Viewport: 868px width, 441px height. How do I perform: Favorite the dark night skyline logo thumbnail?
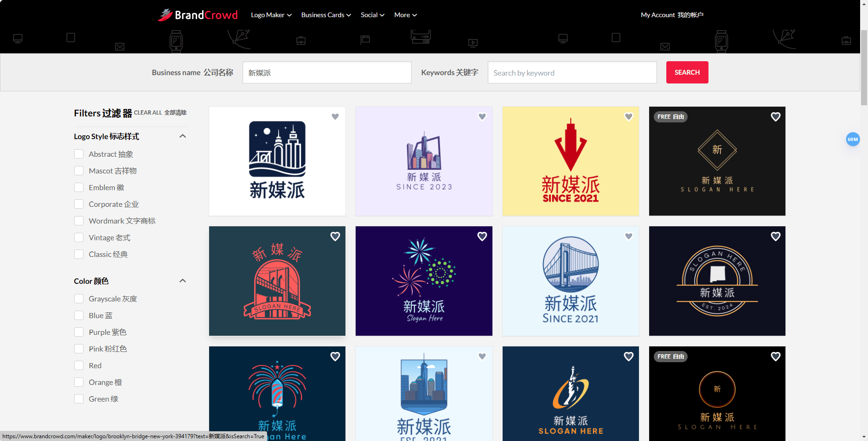point(335,116)
